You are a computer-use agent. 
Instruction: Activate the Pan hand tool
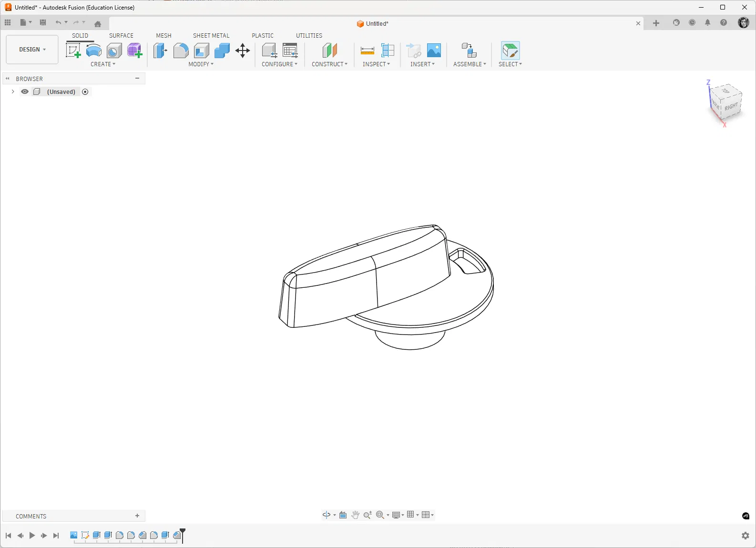tap(355, 515)
